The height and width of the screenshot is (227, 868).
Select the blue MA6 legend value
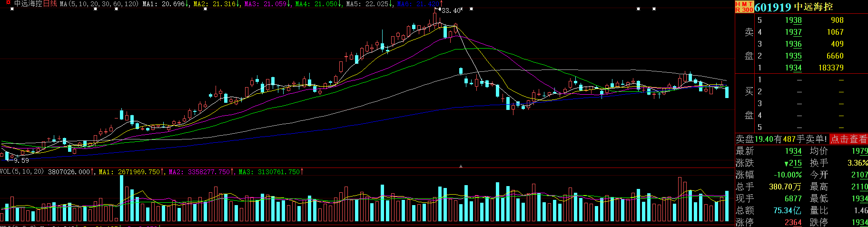(427, 4)
